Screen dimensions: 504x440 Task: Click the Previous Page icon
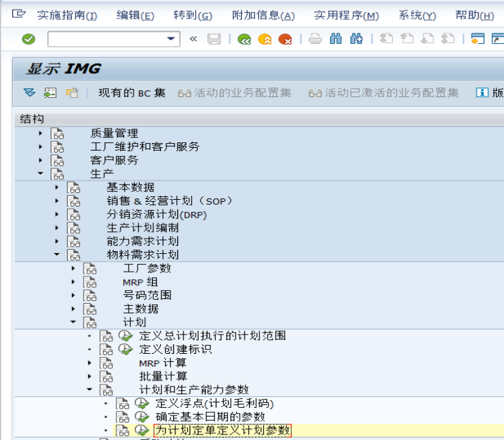tap(407, 39)
